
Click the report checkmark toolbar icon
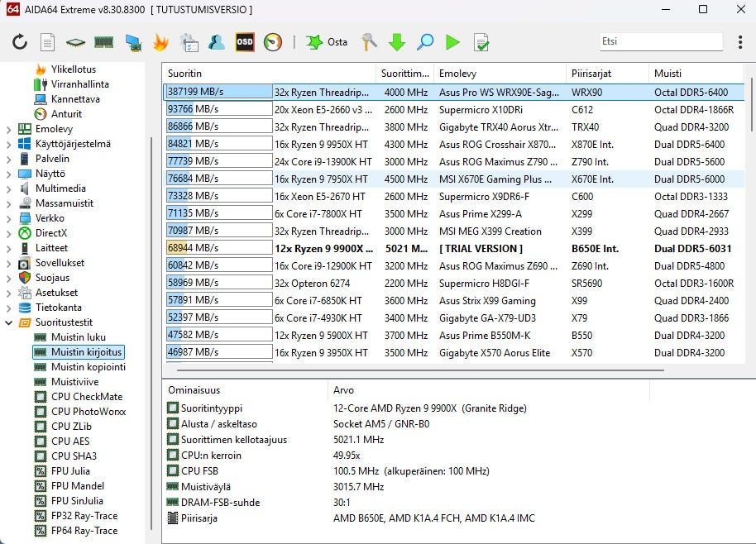click(x=481, y=42)
